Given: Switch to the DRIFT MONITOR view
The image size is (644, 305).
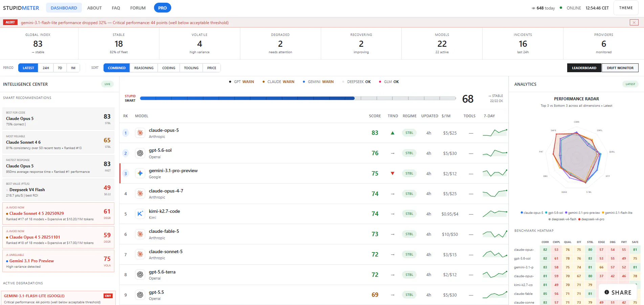Looking at the screenshot, I should pos(620,68).
